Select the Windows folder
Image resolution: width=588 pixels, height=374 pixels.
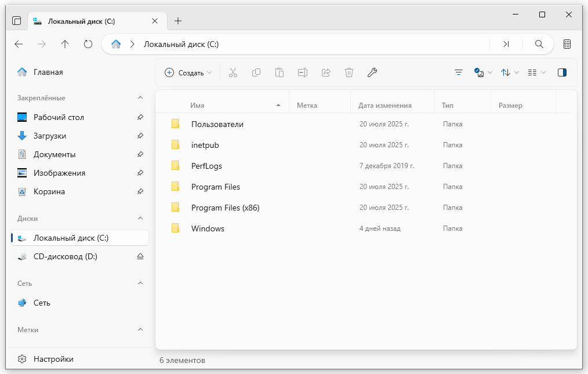pyautogui.click(x=363, y=228)
